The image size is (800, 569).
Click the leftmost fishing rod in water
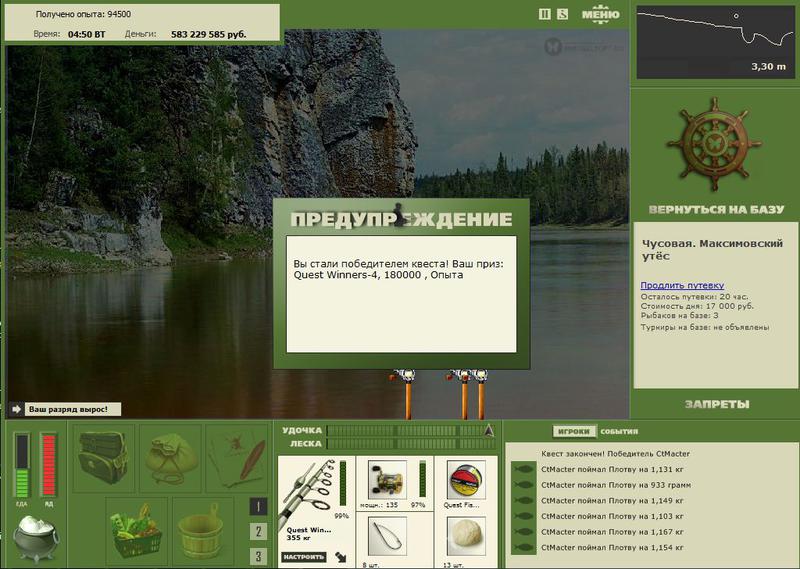[x=407, y=394]
